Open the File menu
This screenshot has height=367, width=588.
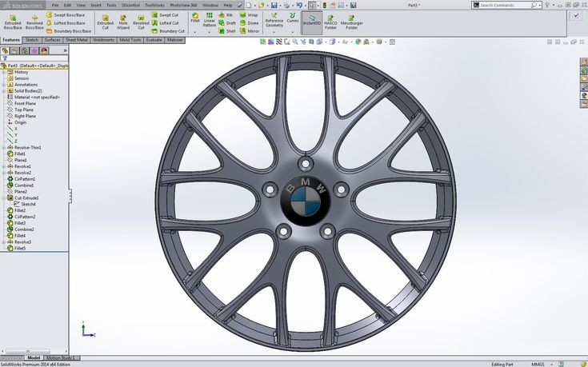tap(55, 6)
